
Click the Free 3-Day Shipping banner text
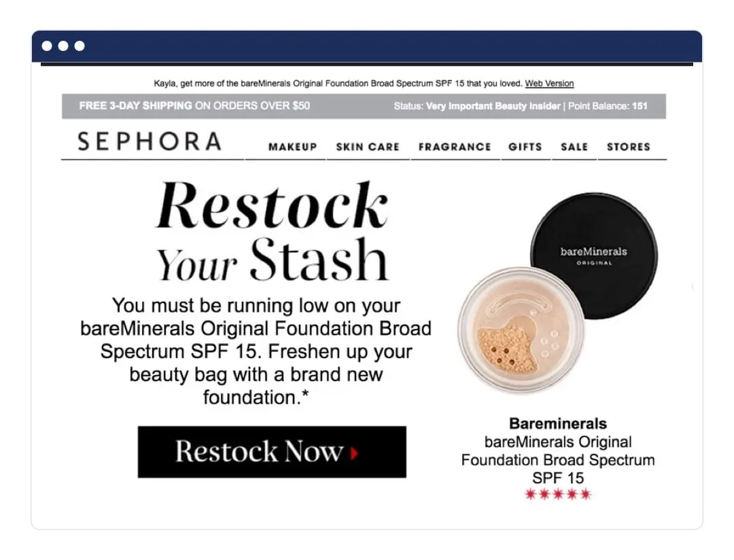tap(194, 106)
